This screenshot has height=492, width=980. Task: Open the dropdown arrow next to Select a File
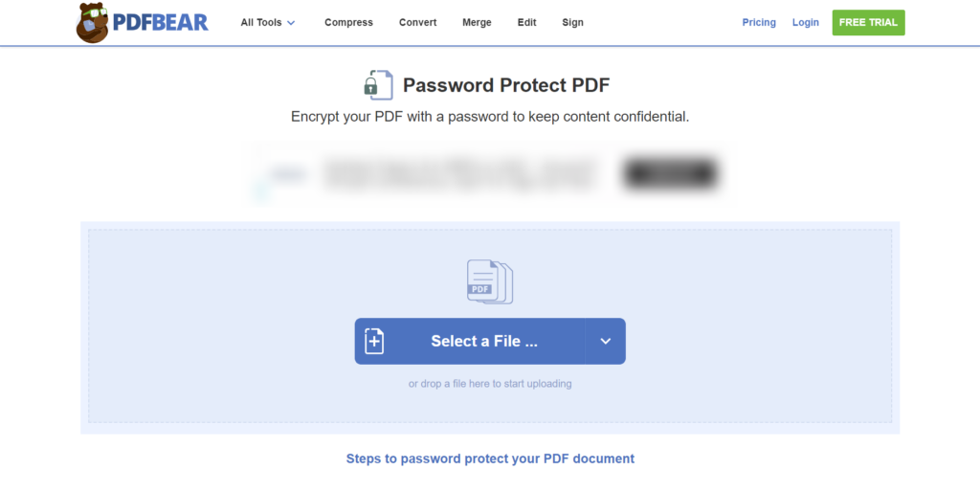click(x=605, y=342)
